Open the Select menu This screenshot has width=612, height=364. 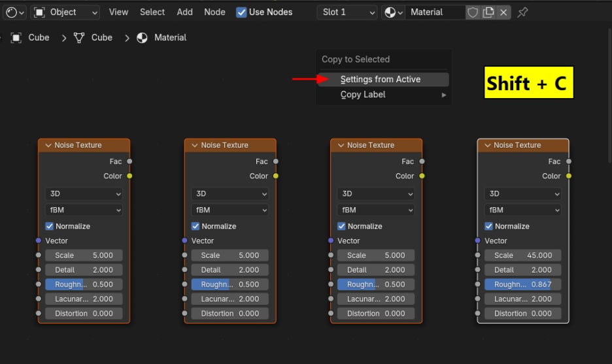tap(152, 12)
